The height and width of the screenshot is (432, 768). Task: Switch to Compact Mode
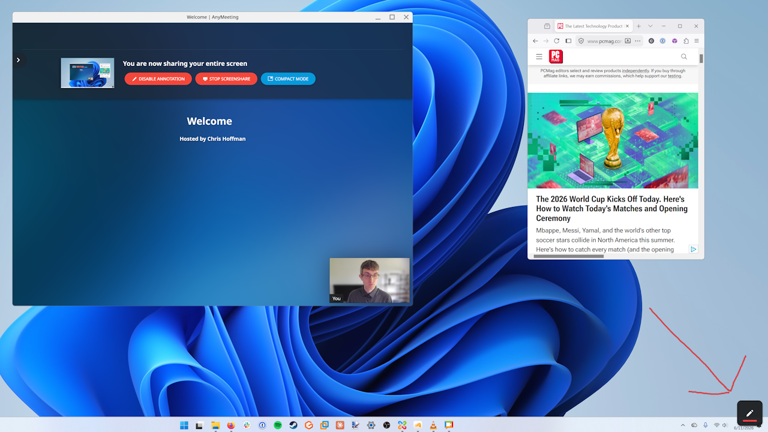point(288,79)
